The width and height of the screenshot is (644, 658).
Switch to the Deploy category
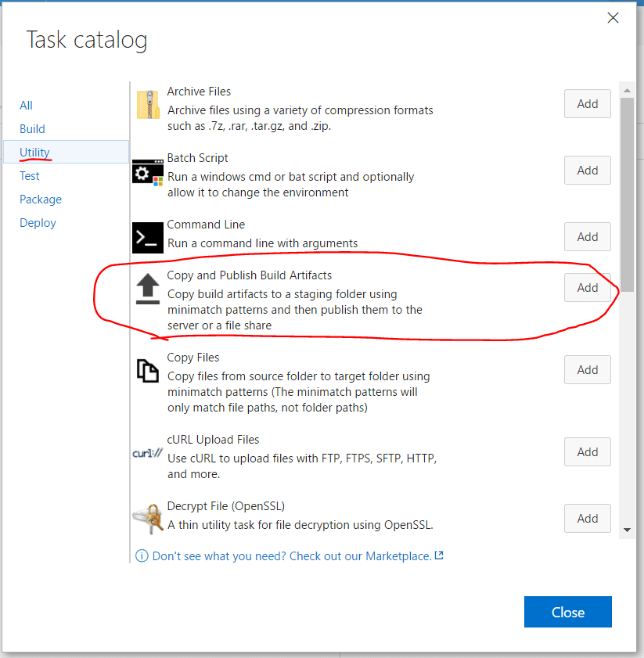point(38,223)
